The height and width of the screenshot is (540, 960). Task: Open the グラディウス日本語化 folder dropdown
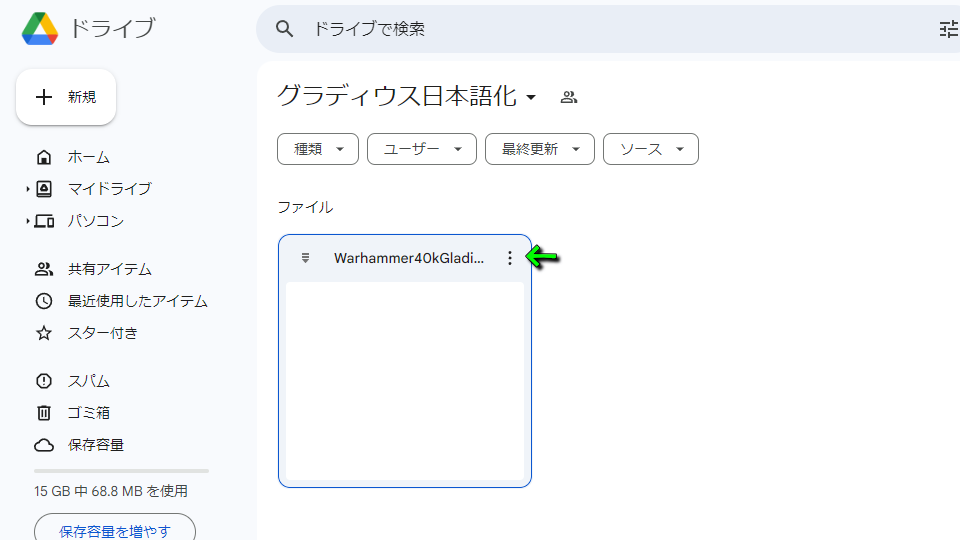[x=531, y=97]
